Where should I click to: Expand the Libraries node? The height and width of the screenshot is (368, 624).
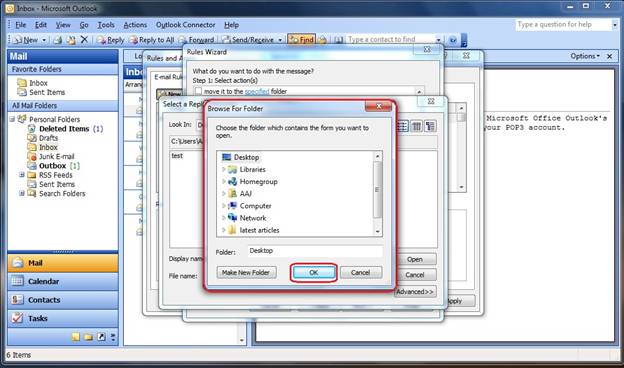click(224, 169)
